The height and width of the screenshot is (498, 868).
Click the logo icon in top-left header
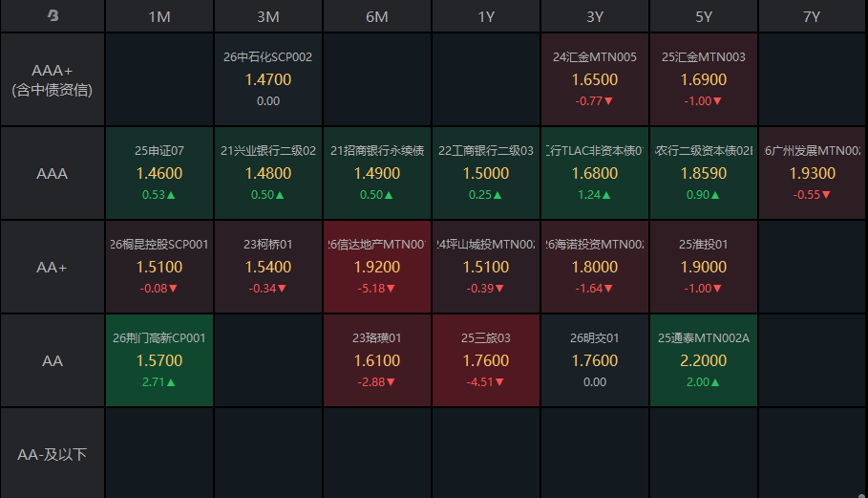pyautogui.click(x=53, y=16)
